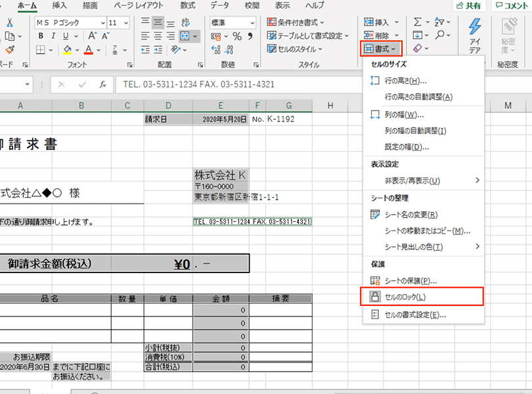The height and width of the screenshot is (394, 532).
Task: Click the format painter brush icon
Action: pos(9,50)
